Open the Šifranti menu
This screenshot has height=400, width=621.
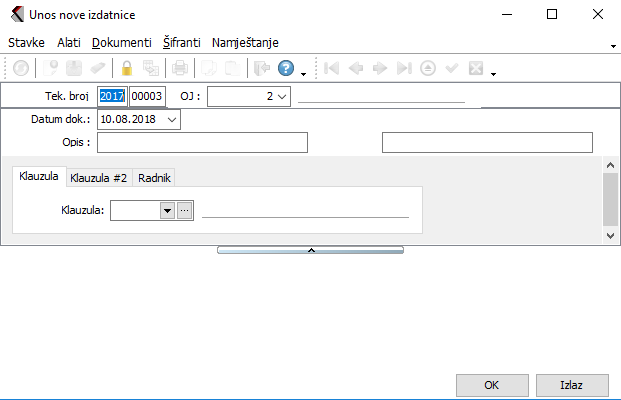pyautogui.click(x=181, y=43)
